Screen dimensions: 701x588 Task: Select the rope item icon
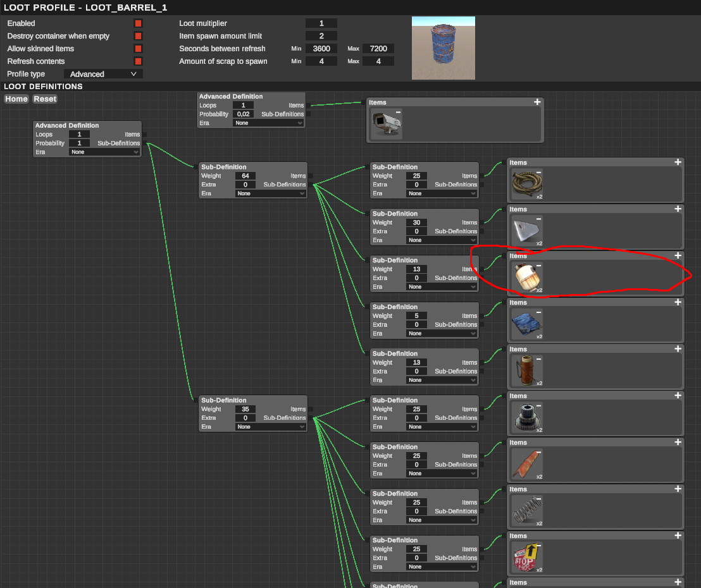(x=526, y=184)
